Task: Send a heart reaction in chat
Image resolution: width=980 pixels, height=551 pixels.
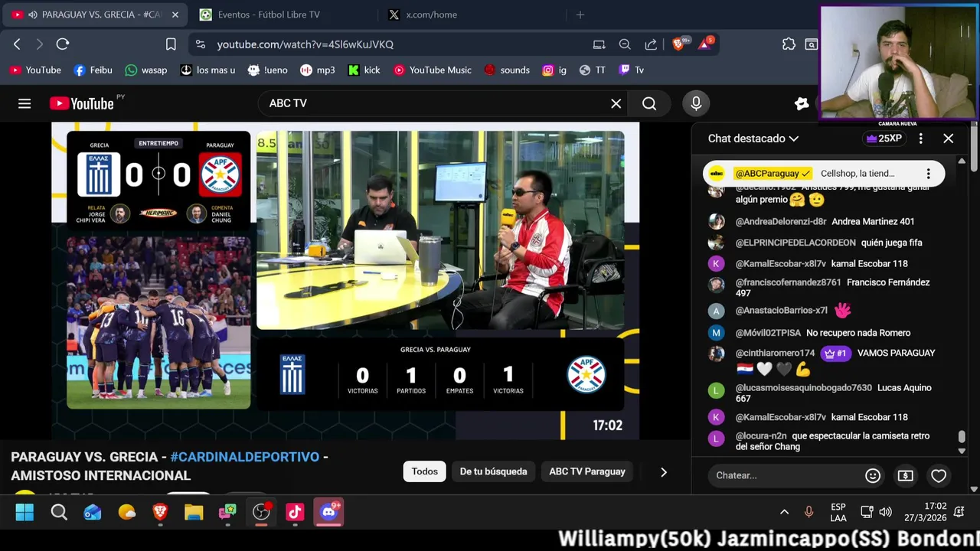Action: 939,475
